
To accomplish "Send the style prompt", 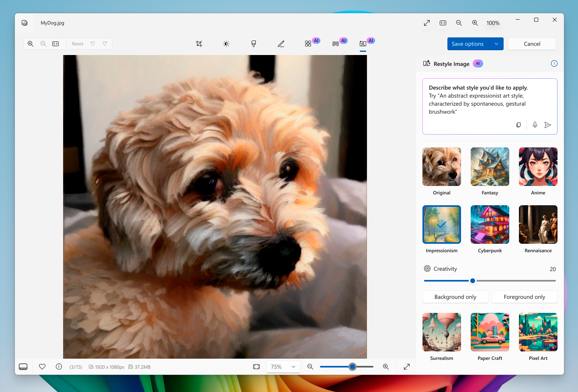I will 547,125.
